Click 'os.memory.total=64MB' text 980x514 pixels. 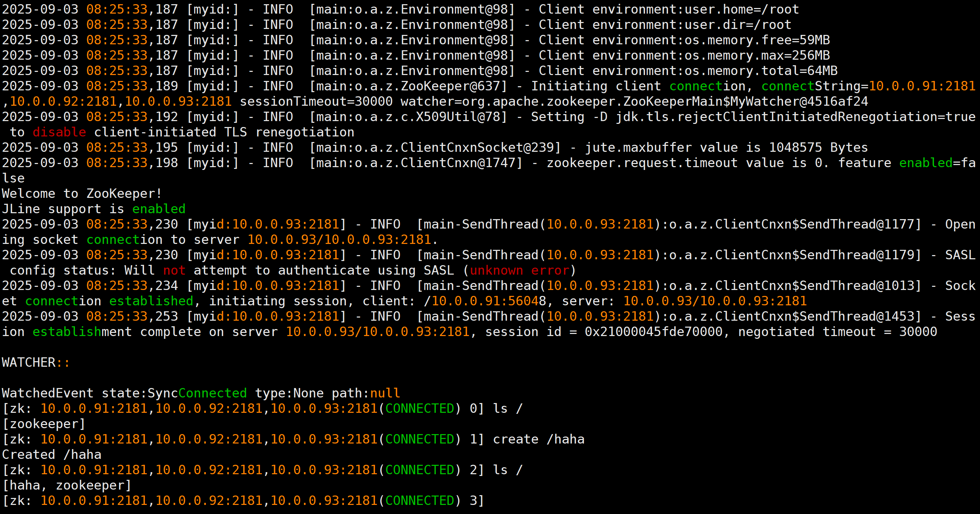pyautogui.click(x=761, y=70)
